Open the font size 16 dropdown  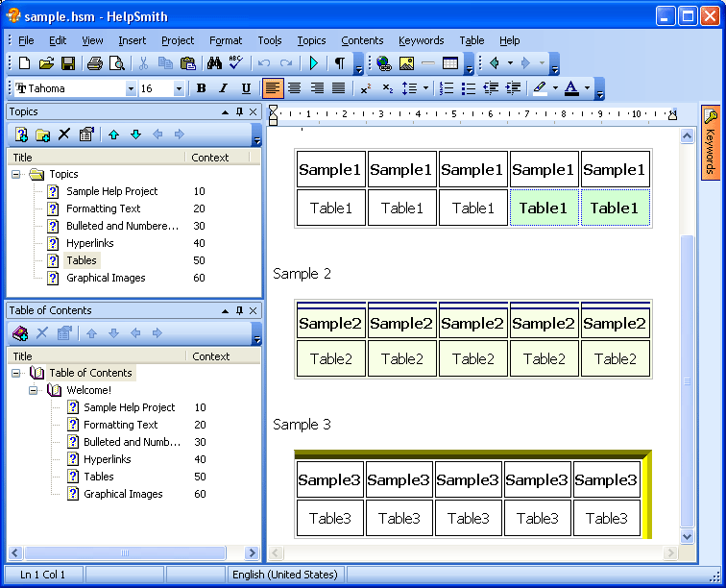[x=179, y=88]
